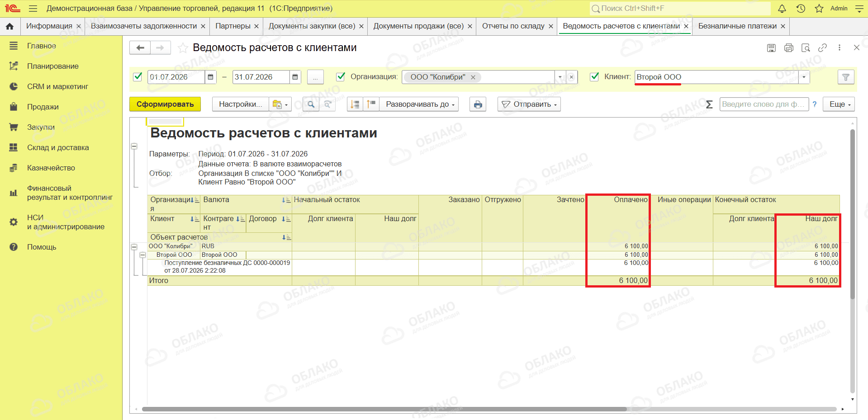The height and width of the screenshot is (420, 868).
Task: Switch to the Партнеры tab
Action: coord(233,26)
